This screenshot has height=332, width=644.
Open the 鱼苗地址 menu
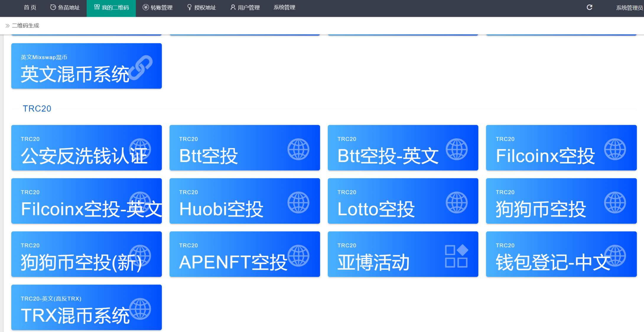point(65,7)
